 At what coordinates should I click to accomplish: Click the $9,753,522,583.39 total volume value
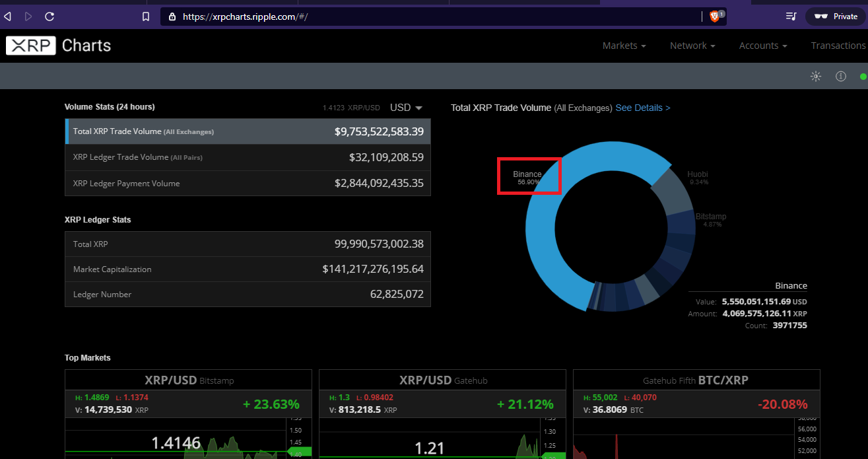(379, 131)
